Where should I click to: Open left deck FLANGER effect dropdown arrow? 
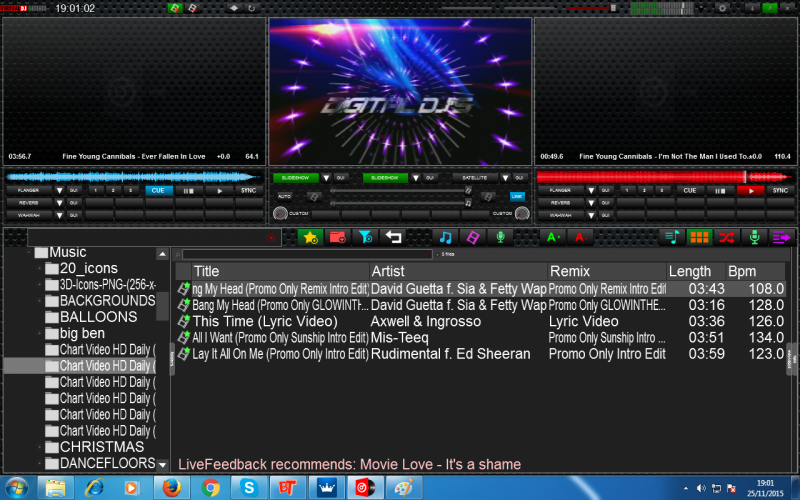[59, 190]
